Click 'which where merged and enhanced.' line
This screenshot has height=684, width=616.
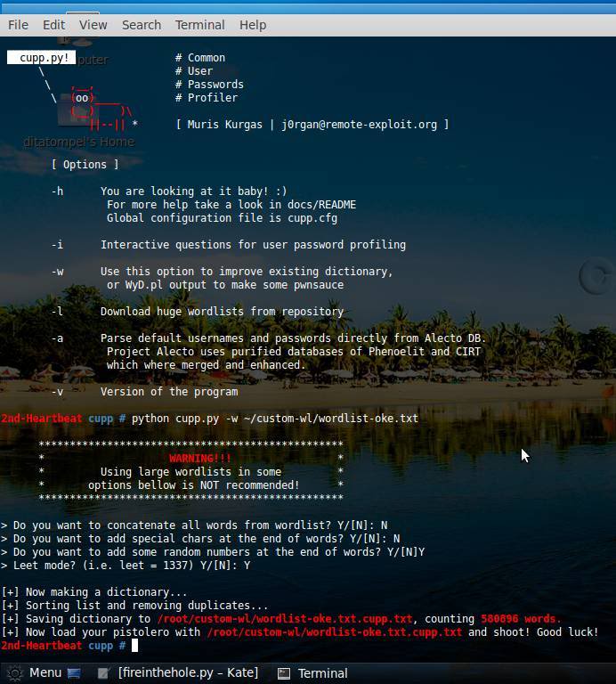pyautogui.click(x=207, y=365)
